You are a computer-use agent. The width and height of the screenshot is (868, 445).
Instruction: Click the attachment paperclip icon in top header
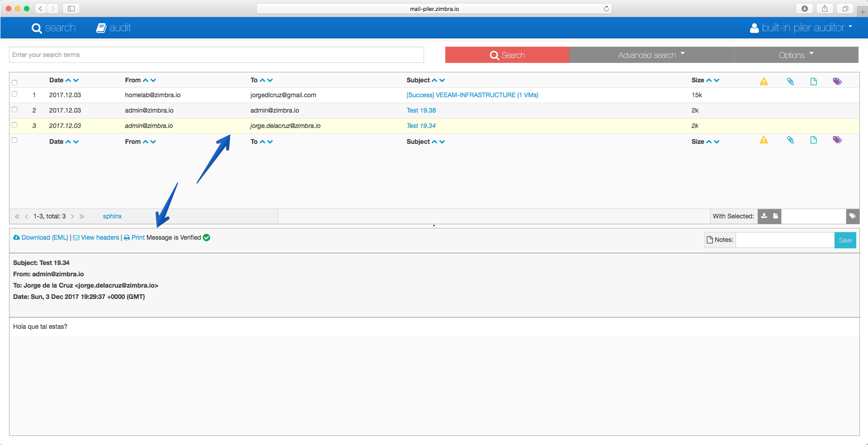pyautogui.click(x=790, y=81)
